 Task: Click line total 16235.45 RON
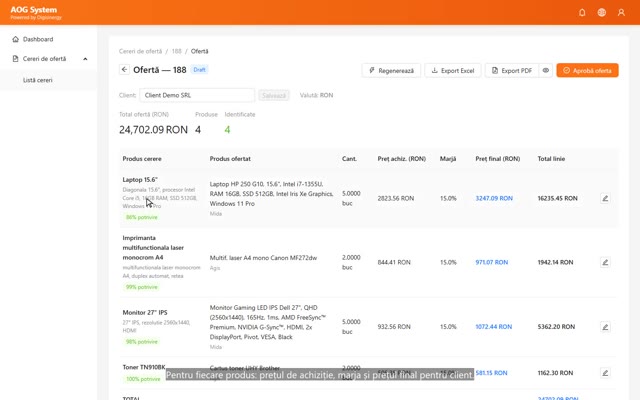(558, 198)
